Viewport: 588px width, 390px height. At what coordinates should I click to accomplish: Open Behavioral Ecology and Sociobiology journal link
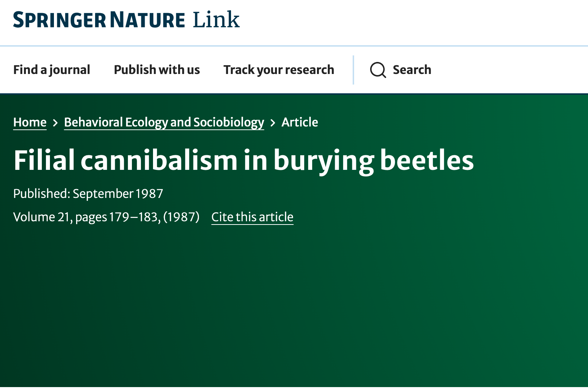click(x=164, y=122)
